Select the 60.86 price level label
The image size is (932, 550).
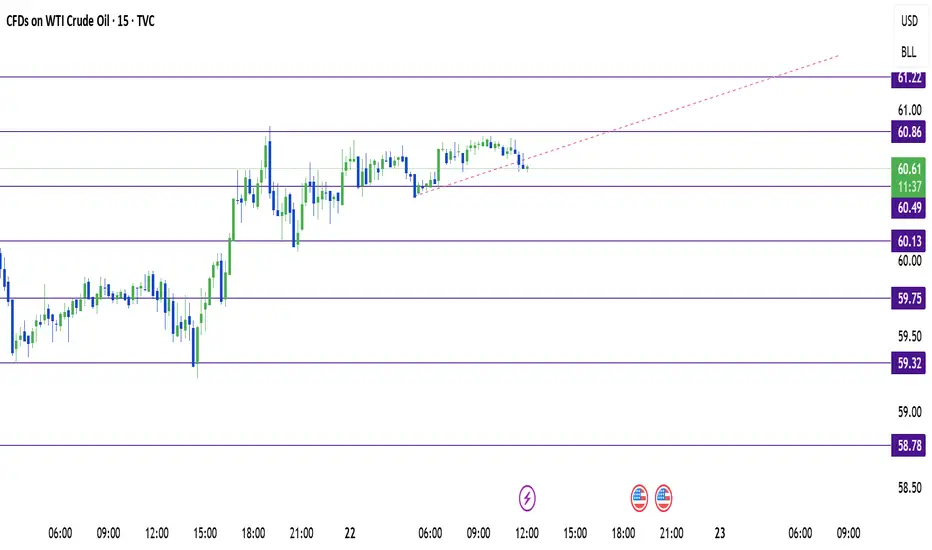909,132
